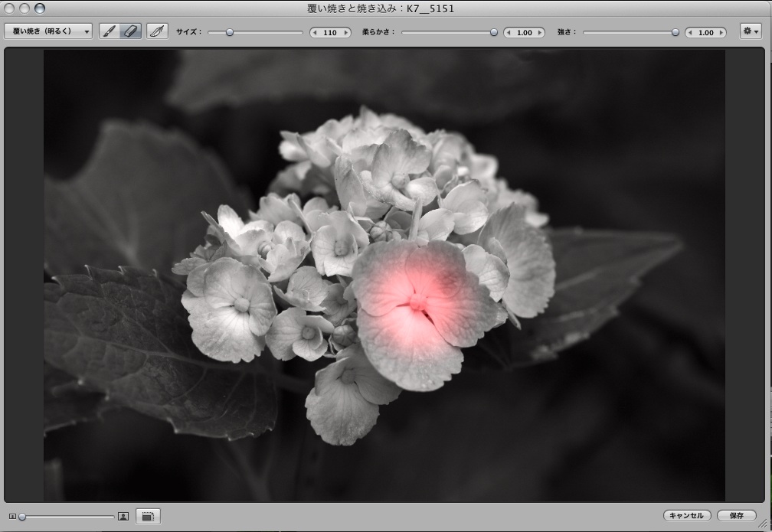Select the brush tool icon
This screenshot has height=532, width=772.
[x=110, y=32]
